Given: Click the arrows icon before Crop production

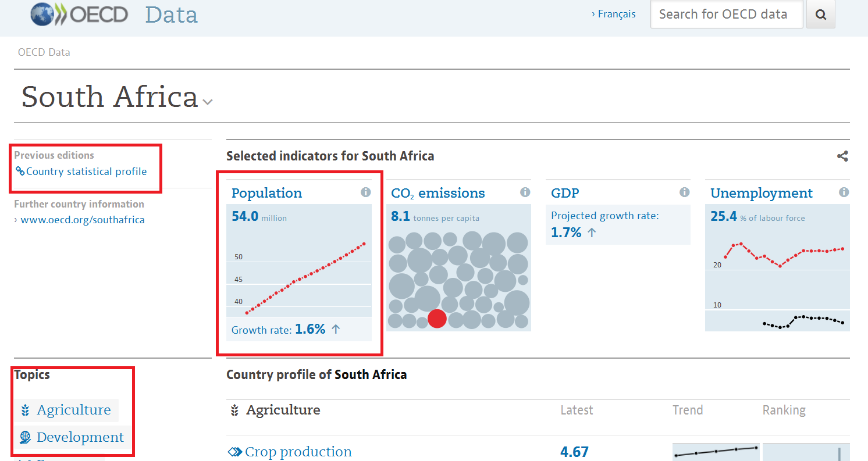Looking at the screenshot, I should click(234, 452).
